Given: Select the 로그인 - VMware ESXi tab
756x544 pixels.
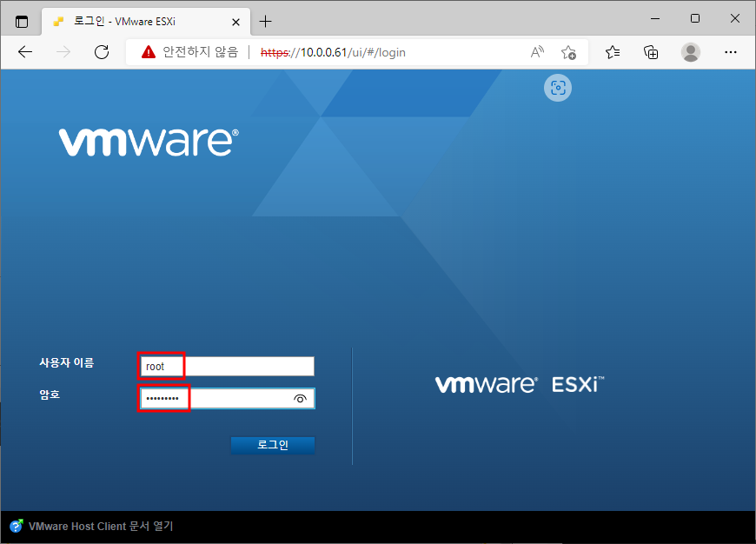Looking at the screenshot, I should click(x=146, y=22).
